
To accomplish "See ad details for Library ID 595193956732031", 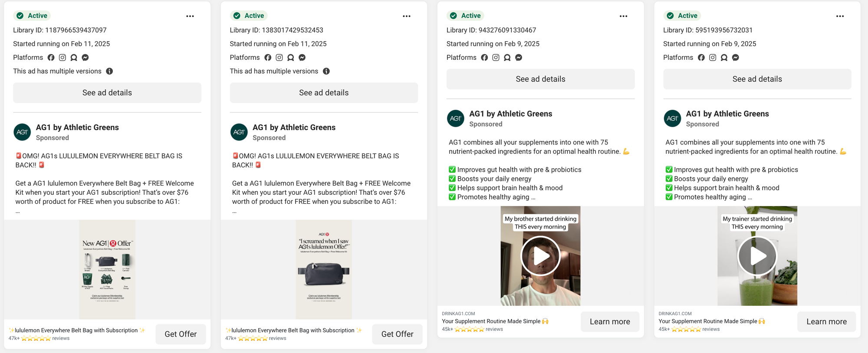I will pos(757,79).
